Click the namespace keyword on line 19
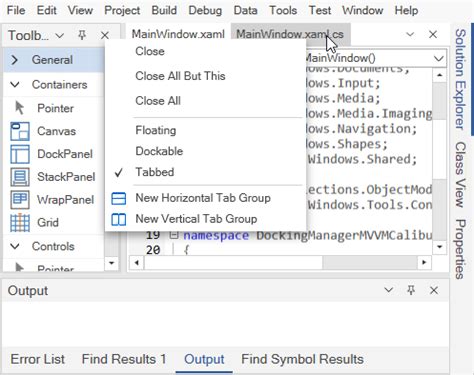The image size is (474, 375). pos(216,236)
